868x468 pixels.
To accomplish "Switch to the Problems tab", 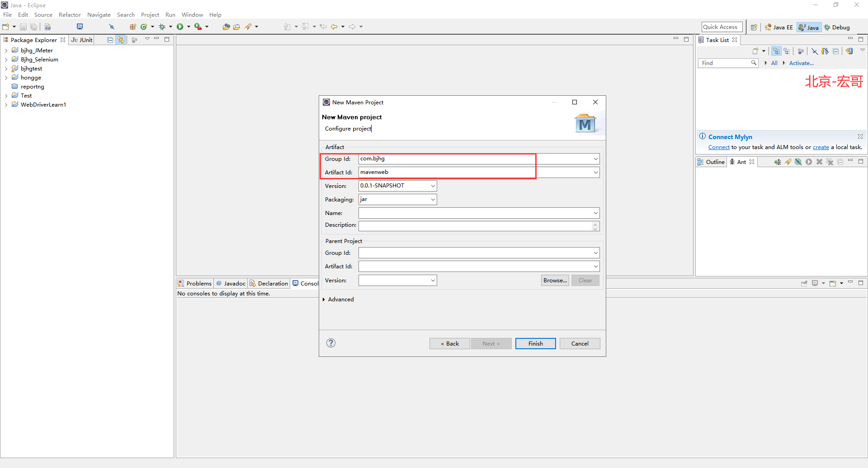I will [195, 283].
